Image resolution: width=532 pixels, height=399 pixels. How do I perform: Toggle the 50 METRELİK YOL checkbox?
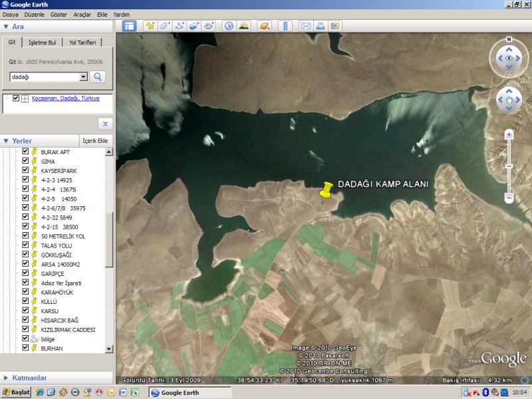point(25,235)
